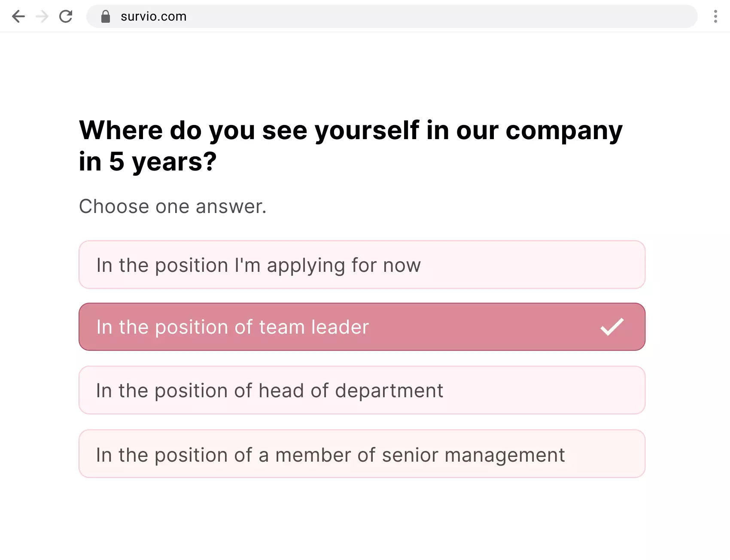Click the page reload icon
Screen dimensions: 730x560
coord(66,16)
